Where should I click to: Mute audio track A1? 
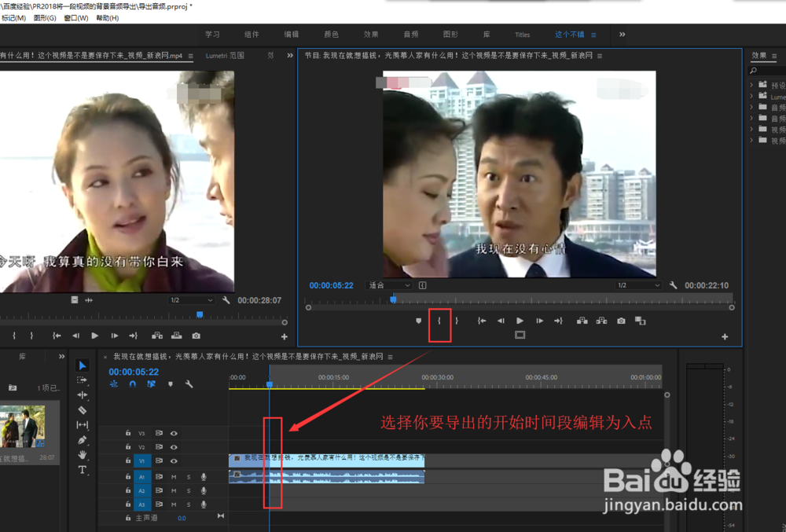coord(174,477)
